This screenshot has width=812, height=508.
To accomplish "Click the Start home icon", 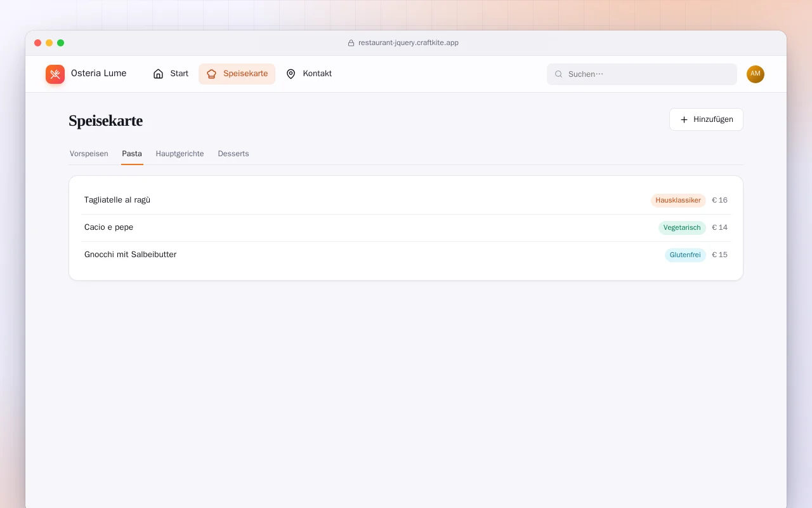I will [x=159, y=74].
